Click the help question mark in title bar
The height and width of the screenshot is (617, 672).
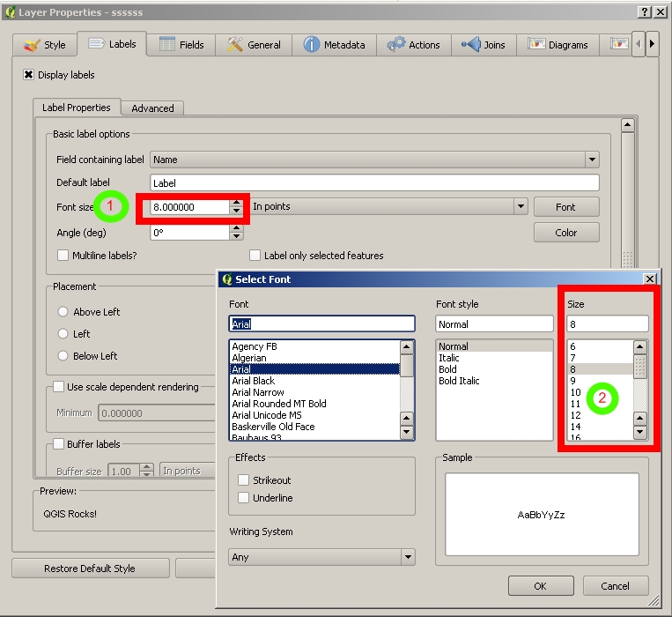coord(644,11)
